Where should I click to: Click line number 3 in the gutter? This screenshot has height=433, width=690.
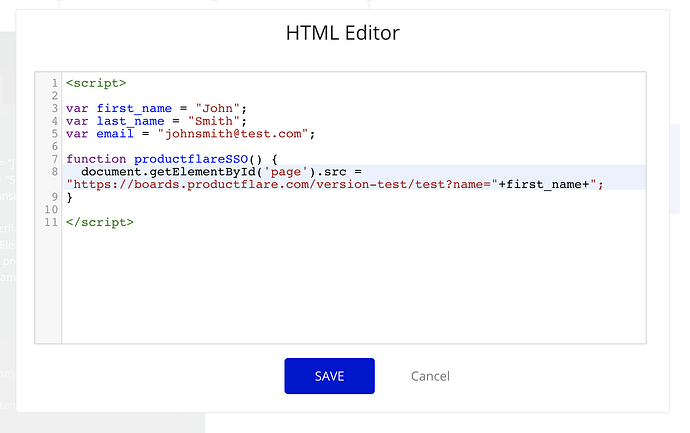point(55,108)
